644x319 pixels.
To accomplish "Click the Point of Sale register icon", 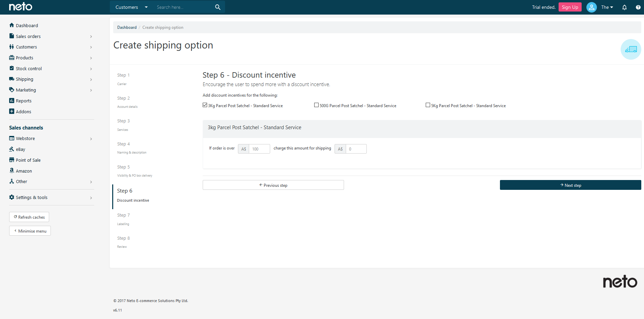I will click(x=12, y=160).
